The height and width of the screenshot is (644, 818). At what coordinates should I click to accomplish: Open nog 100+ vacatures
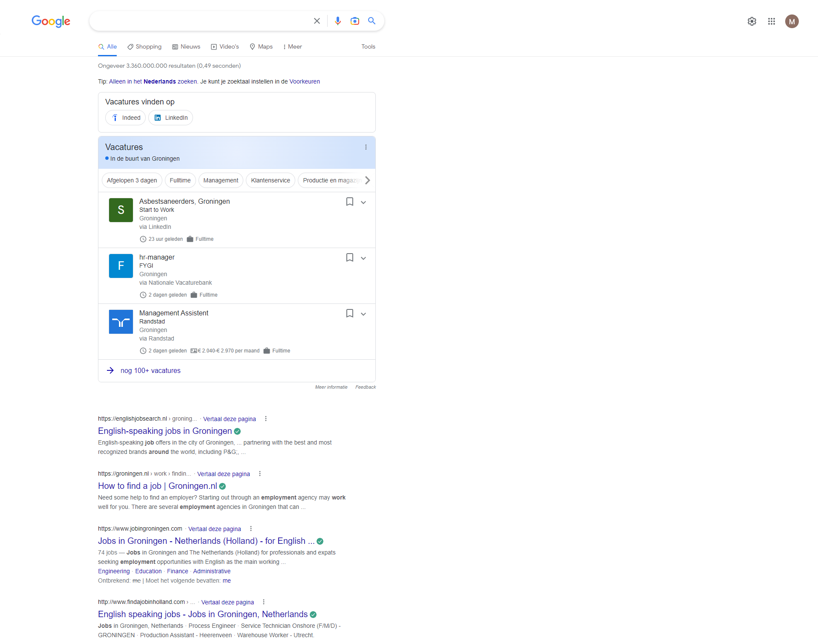click(150, 370)
